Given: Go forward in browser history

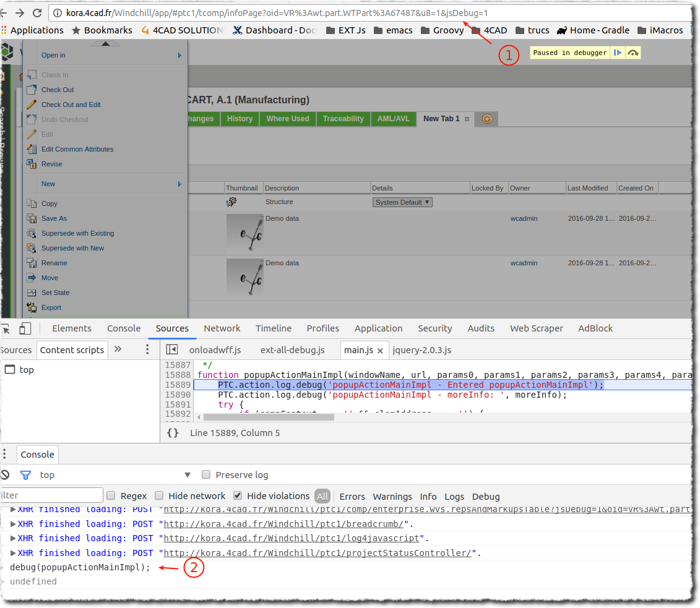Looking at the screenshot, I should click(x=20, y=13).
